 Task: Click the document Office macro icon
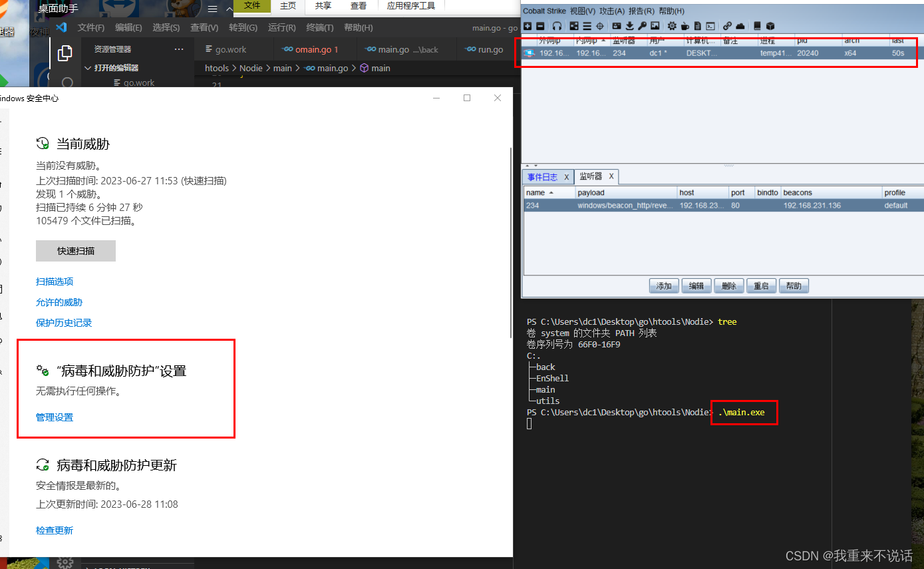tap(698, 26)
